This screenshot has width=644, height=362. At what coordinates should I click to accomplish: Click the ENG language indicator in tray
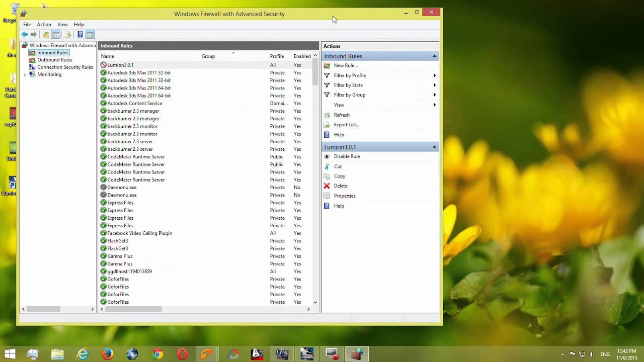(x=605, y=354)
